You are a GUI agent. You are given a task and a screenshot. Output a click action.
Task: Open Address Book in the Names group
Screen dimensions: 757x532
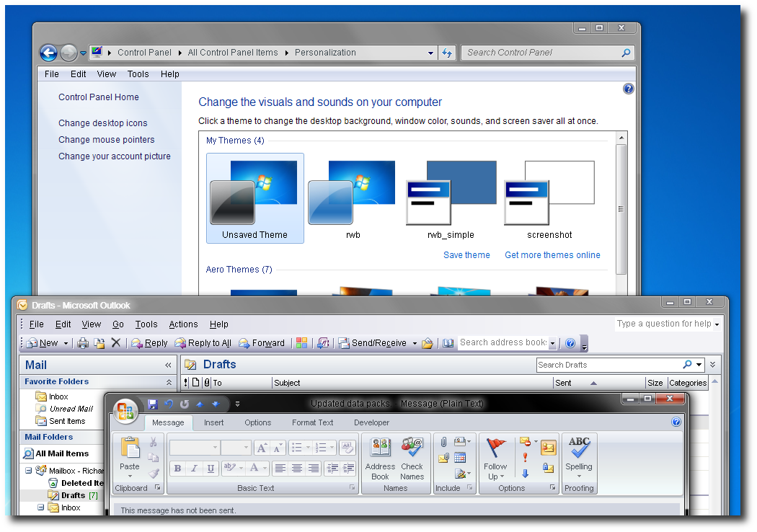[x=380, y=459]
